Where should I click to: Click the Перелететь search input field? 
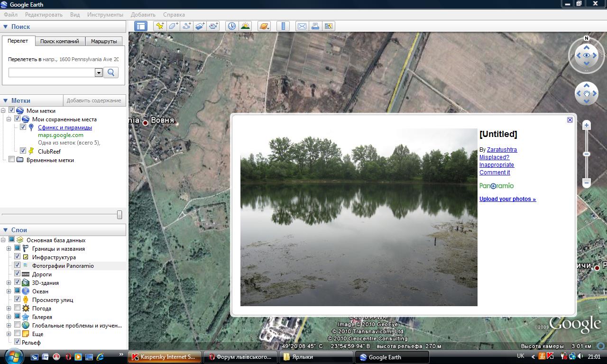[x=52, y=73]
